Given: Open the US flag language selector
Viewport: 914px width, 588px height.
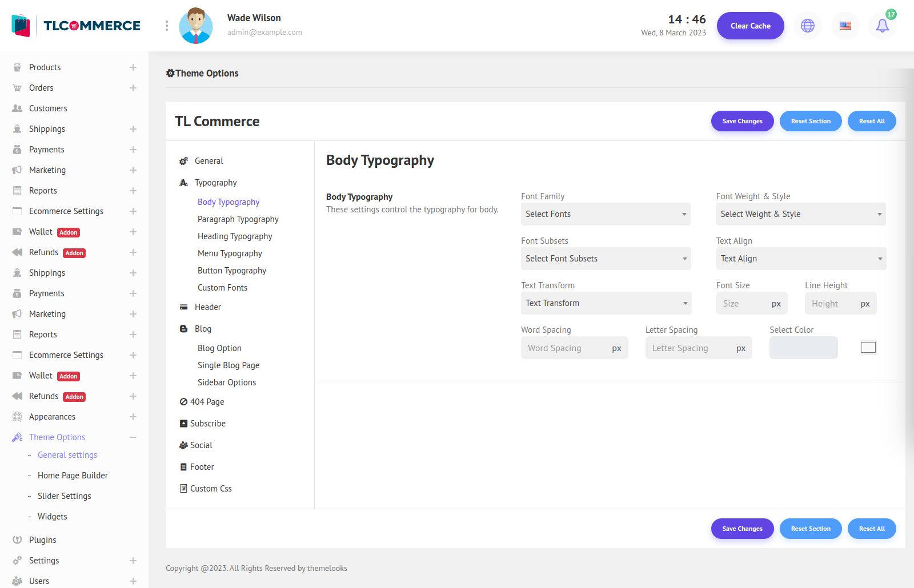Looking at the screenshot, I should 845,26.
